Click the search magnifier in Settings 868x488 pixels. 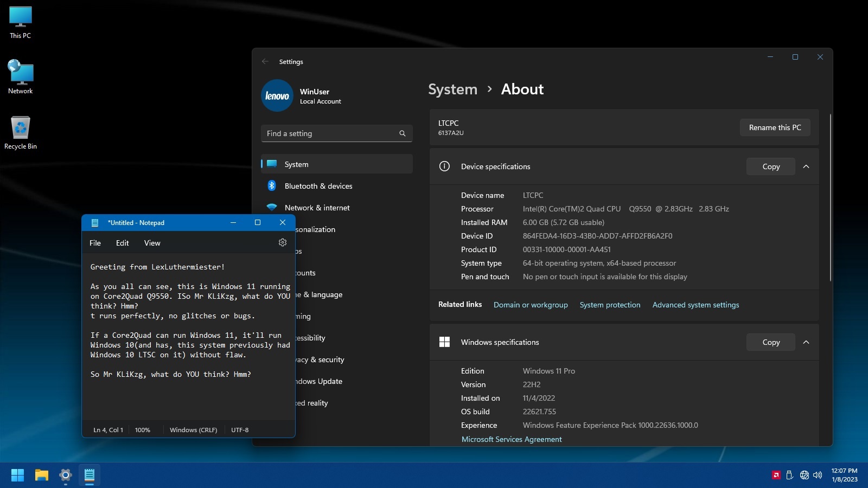pyautogui.click(x=403, y=133)
